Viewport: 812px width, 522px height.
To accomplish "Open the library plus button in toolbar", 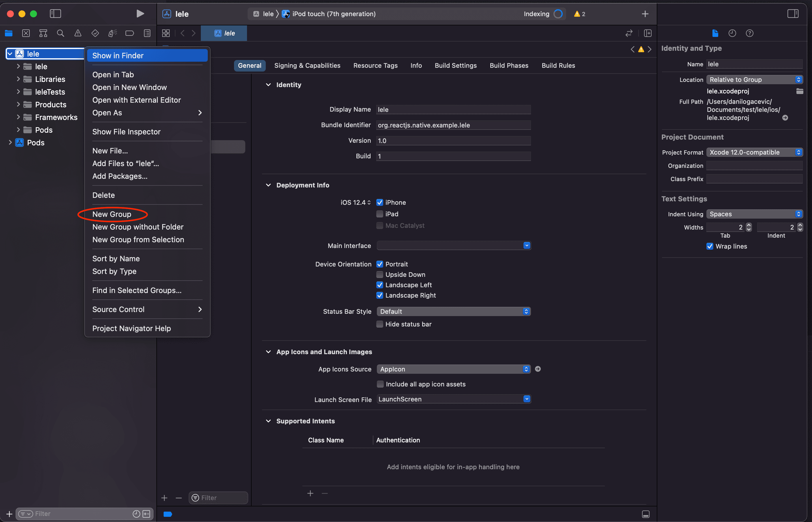I will 645,14.
